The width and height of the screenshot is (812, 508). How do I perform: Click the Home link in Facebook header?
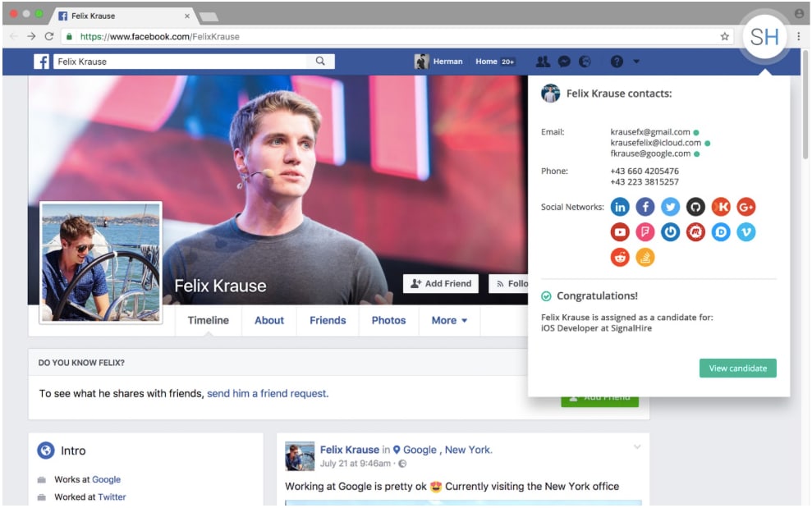(x=486, y=61)
